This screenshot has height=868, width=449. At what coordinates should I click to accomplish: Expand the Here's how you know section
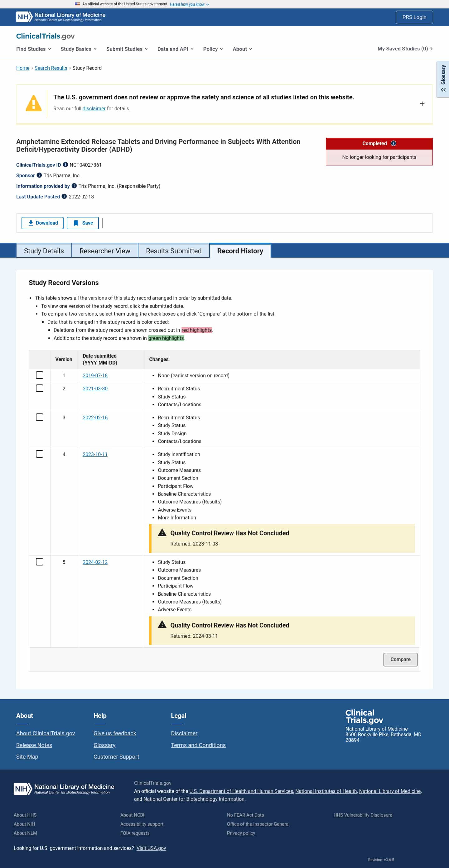(x=189, y=4)
